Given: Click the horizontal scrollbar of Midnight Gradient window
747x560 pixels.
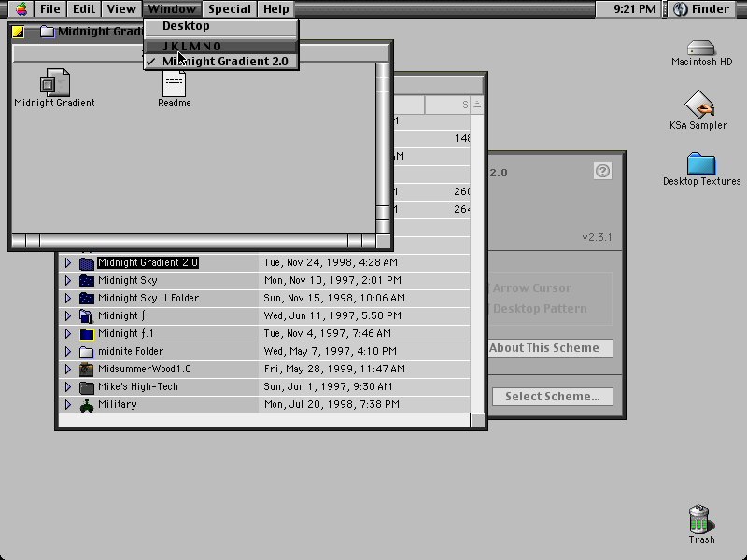Looking at the screenshot, I should 193,241.
